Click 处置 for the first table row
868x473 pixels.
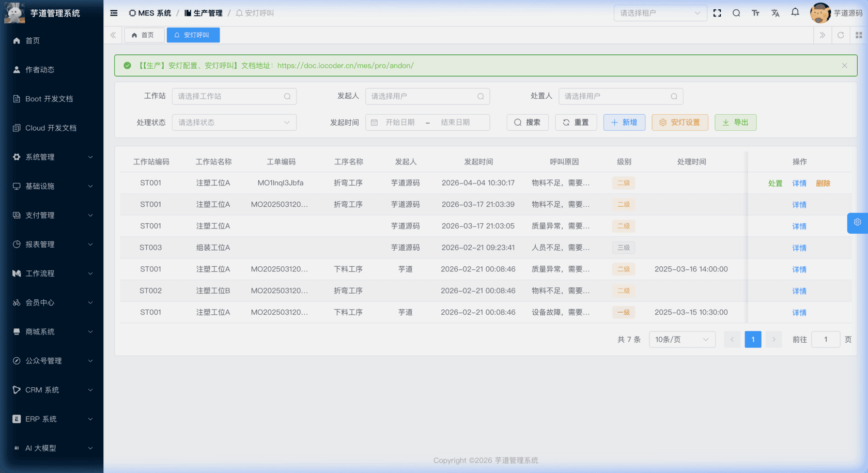pos(775,184)
